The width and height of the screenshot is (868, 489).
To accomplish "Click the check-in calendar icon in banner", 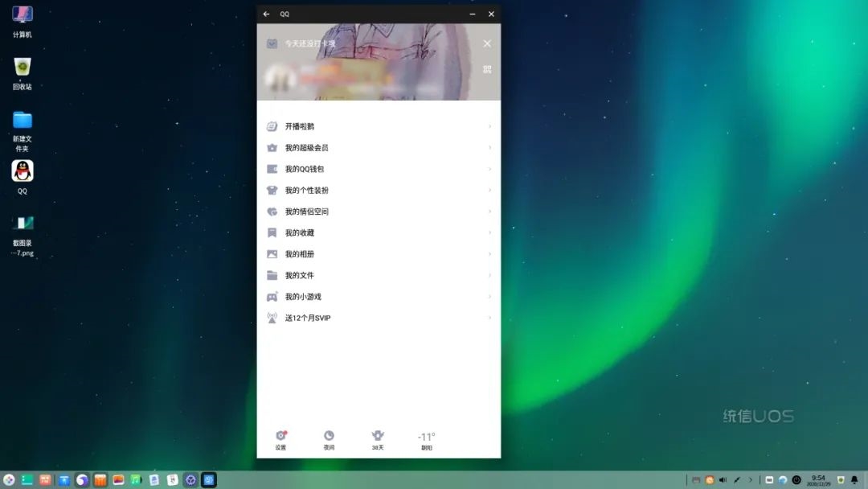I will 272,43.
